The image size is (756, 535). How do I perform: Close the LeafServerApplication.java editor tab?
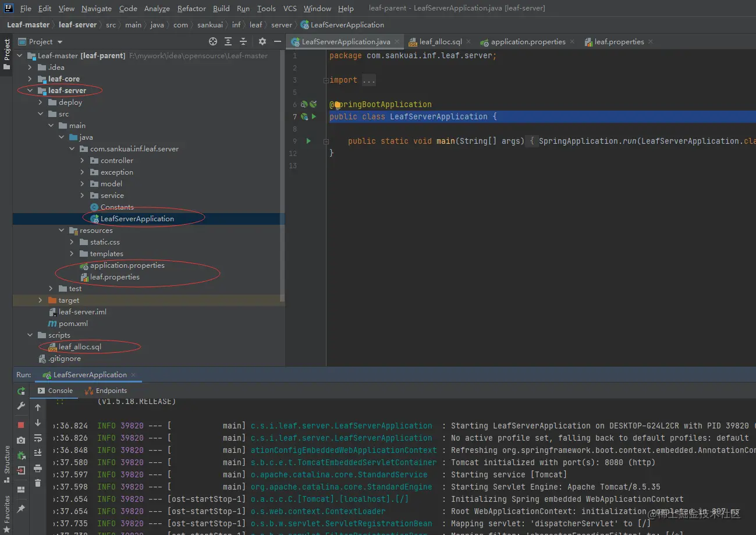point(397,42)
